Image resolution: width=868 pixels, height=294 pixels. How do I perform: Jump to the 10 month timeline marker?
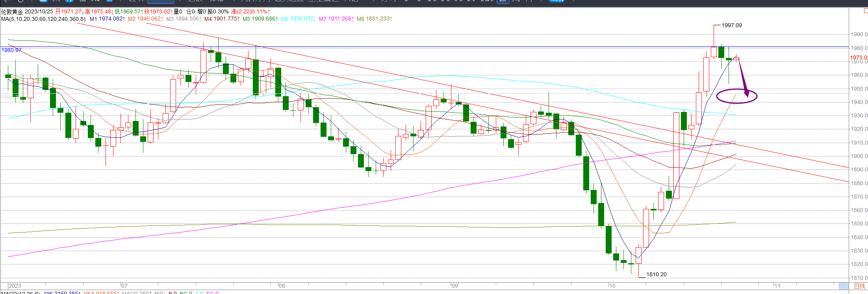coord(612,286)
